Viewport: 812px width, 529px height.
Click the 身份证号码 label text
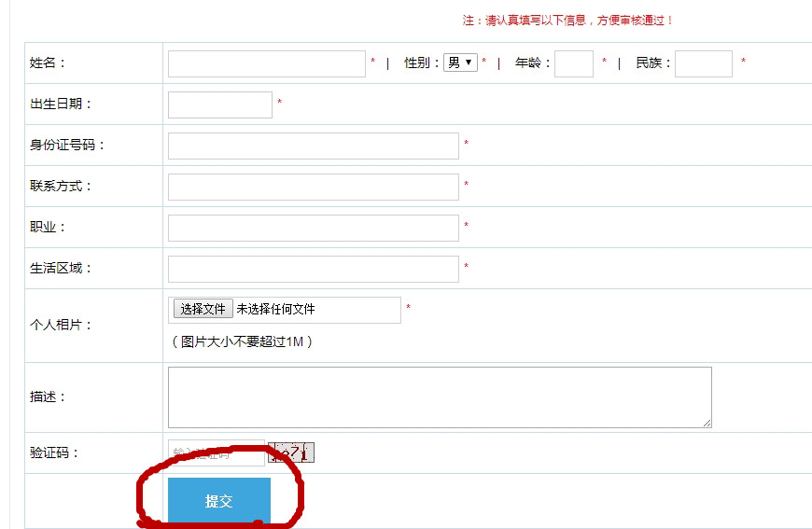(x=67, y=145)
